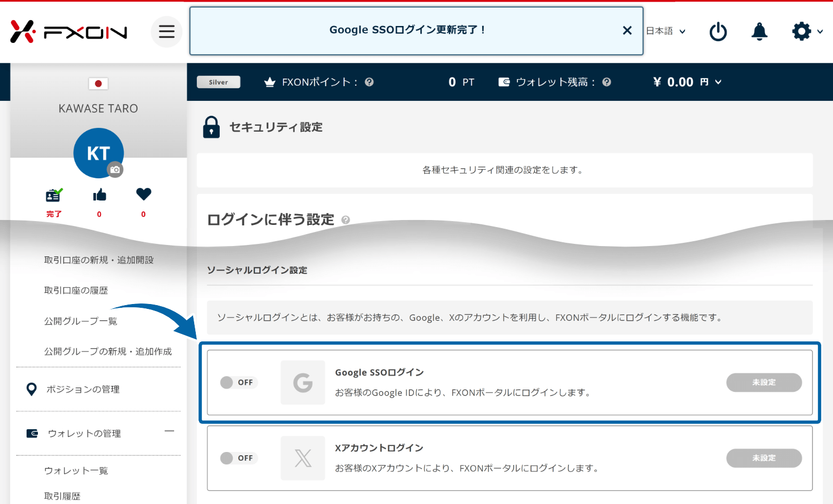Click the ソーシャルログイン設定 heading

(x=257, y=270)
